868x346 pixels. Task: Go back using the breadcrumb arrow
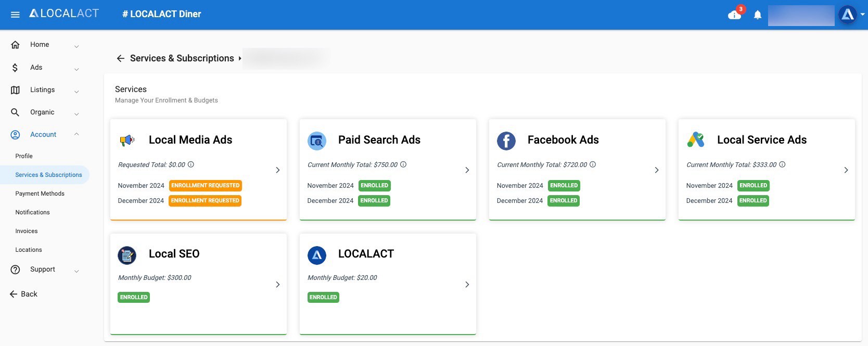click(121, 58)
